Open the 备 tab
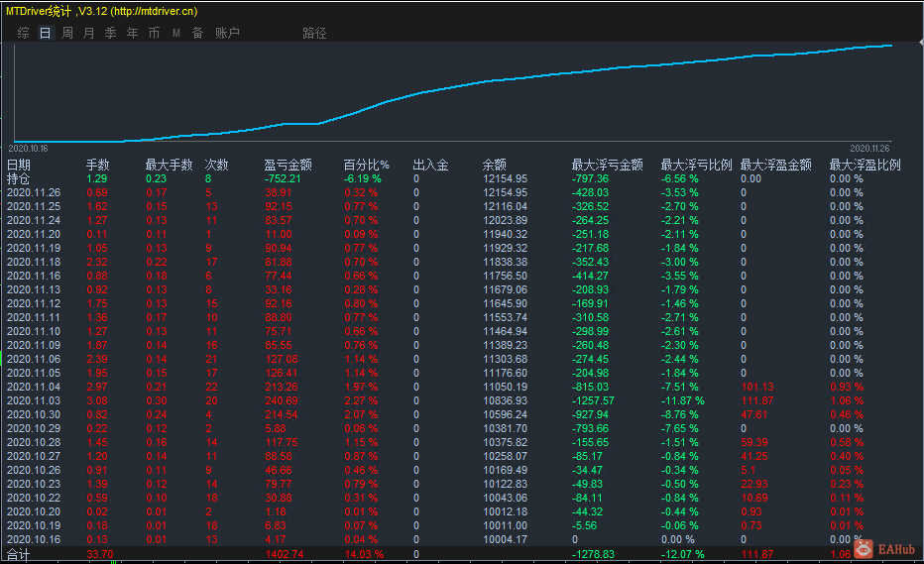 pyautogui.click(x=197, y=33)
